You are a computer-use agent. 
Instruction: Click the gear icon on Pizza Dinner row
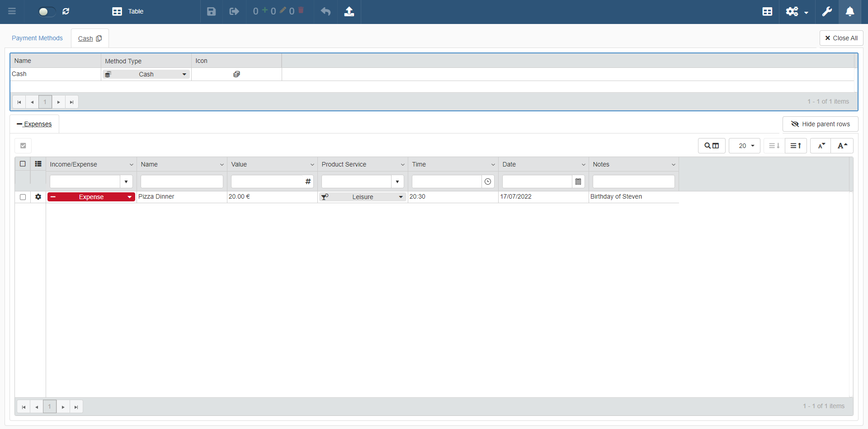point(38,197)
